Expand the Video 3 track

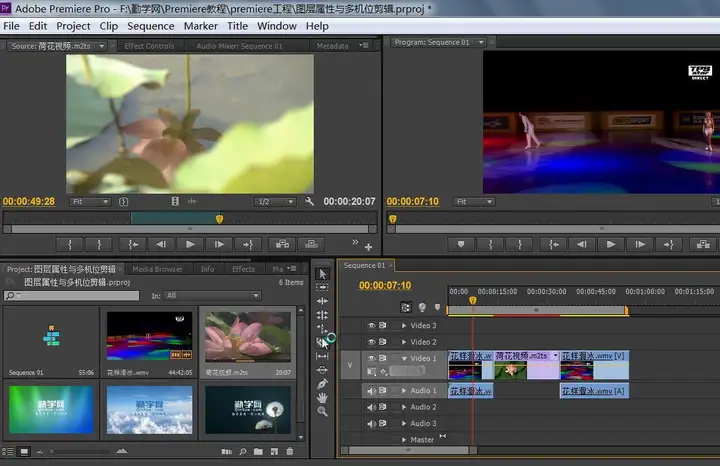click(x=404, y=325)
